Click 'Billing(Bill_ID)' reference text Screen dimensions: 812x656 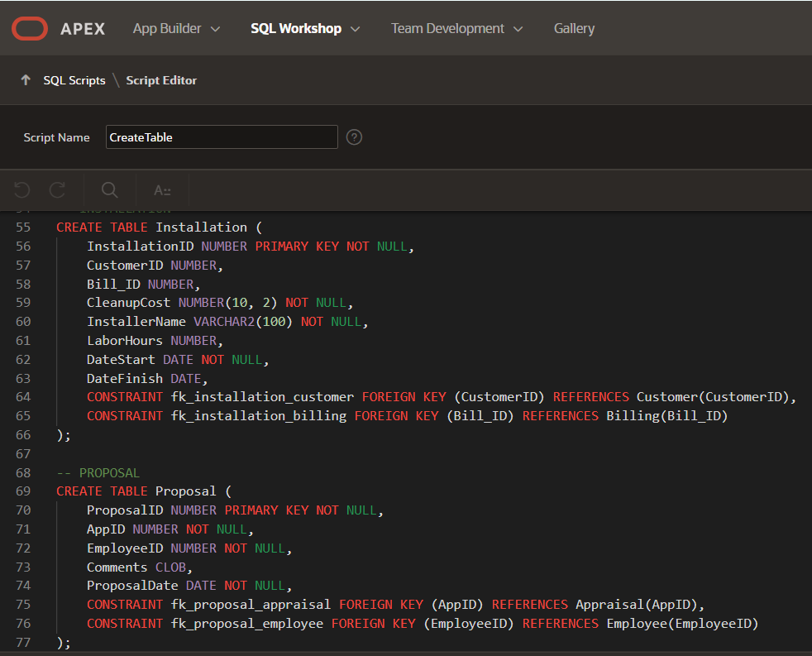pyautogui.click(x=667, y=416)
